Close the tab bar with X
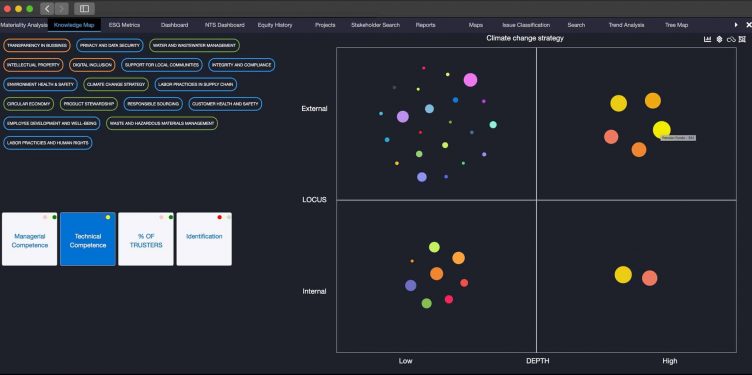The width and height of the screenshot is (752, 375). point(748,25)
